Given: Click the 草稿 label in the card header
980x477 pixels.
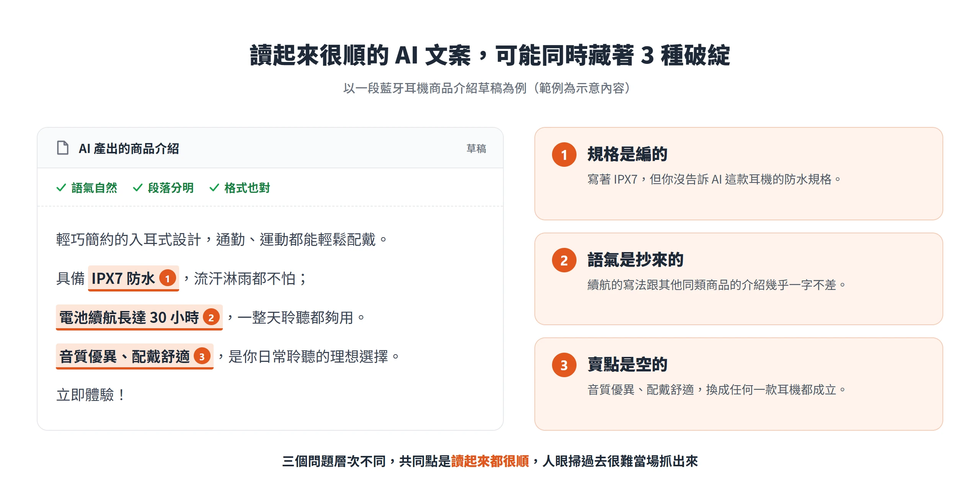Looking at the screenshot, I should point(476,148).
